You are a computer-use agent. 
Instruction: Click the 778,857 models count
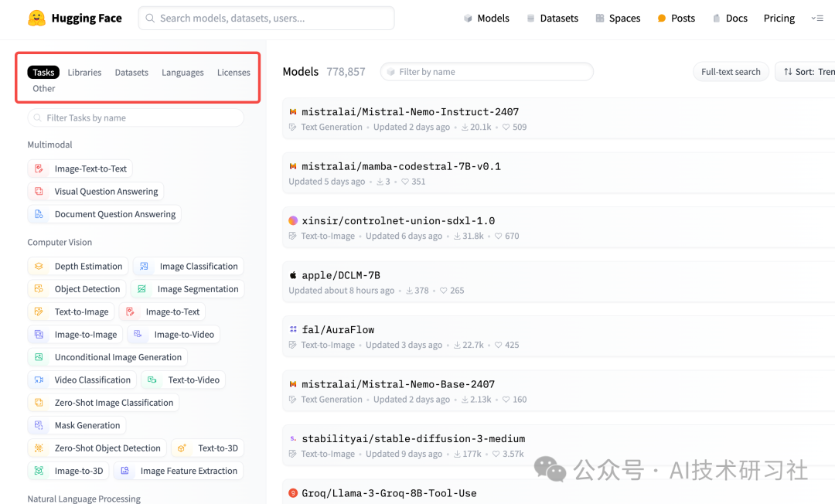346,72
